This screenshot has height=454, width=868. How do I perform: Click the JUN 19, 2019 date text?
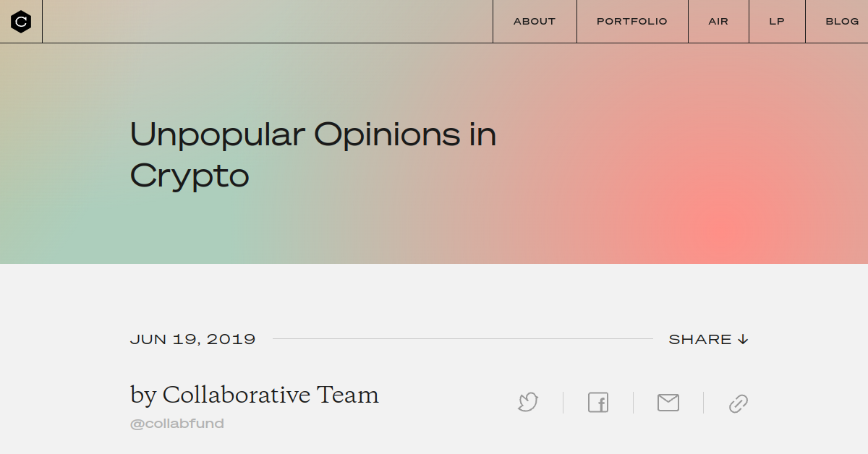pyautogui.click(x=193, y=338)
